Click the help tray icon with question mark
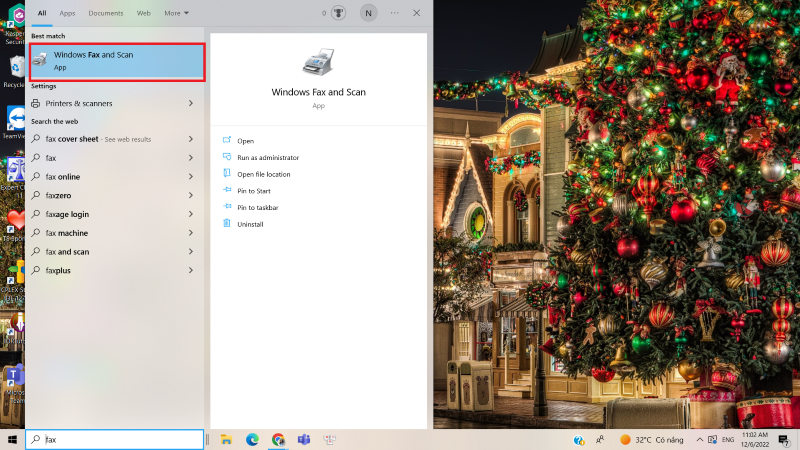800x450 pixels. point(579,440)
